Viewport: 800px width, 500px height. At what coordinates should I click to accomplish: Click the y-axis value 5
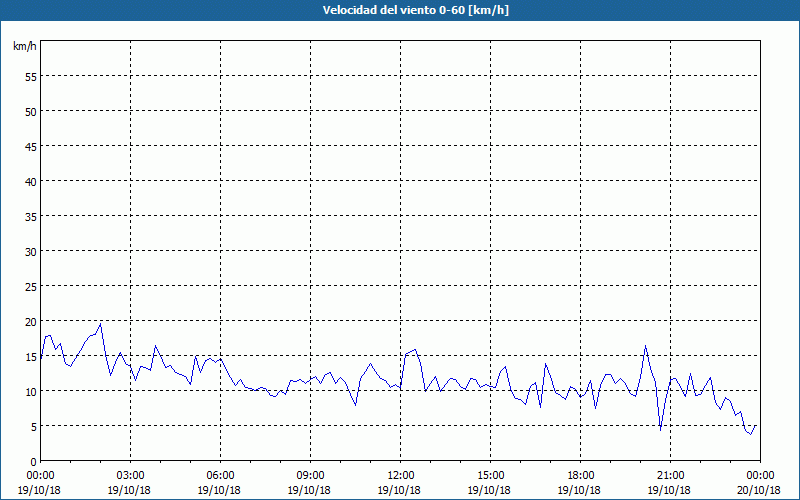(x=34, y=427)
